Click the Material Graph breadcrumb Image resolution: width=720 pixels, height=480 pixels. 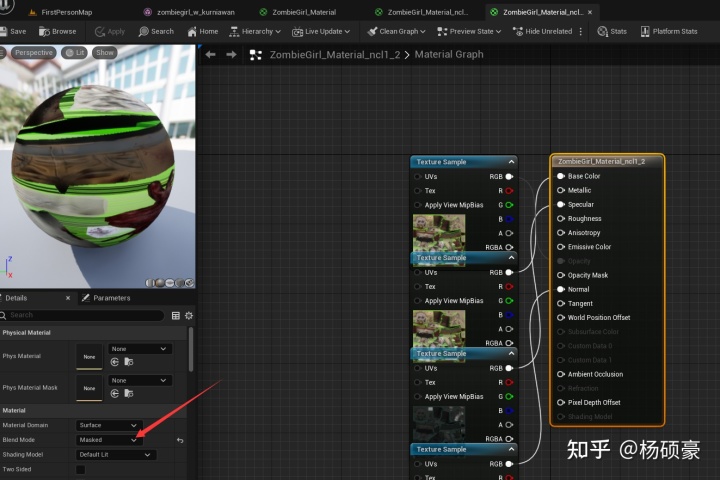point(449,54)
